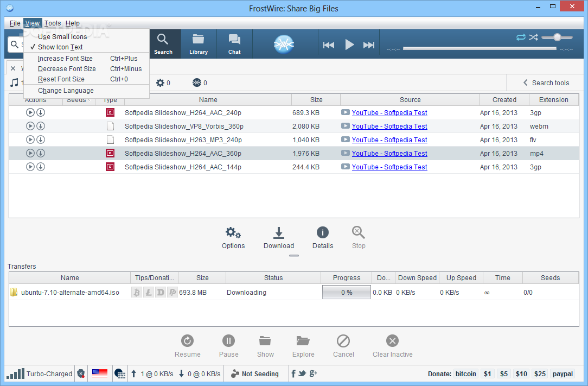Open the Help menu
588x386 pixels.
(72, 23)
